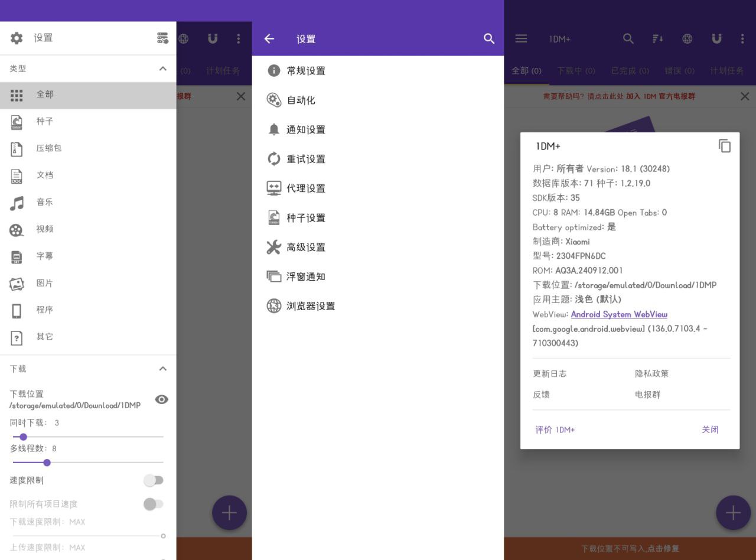Select the 压缩包 archive category icon
The width and height of the screenshot is (756, 560).
17,149
